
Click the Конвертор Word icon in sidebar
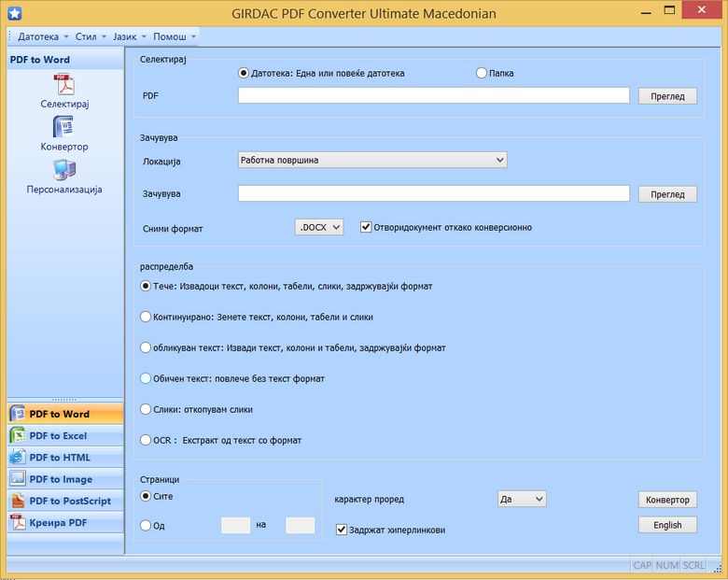63,127
